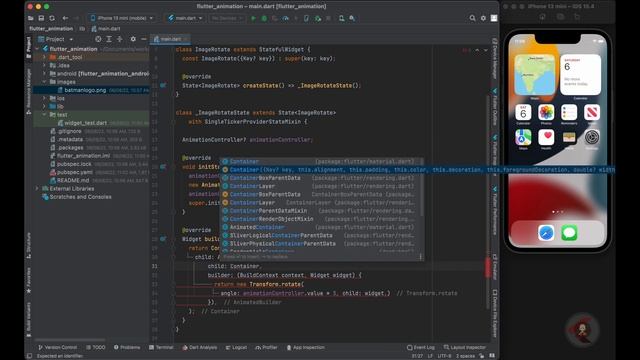Click the Run (green play) toolbar icon
The height and width of the screenshot is (360, 640).
253,18
